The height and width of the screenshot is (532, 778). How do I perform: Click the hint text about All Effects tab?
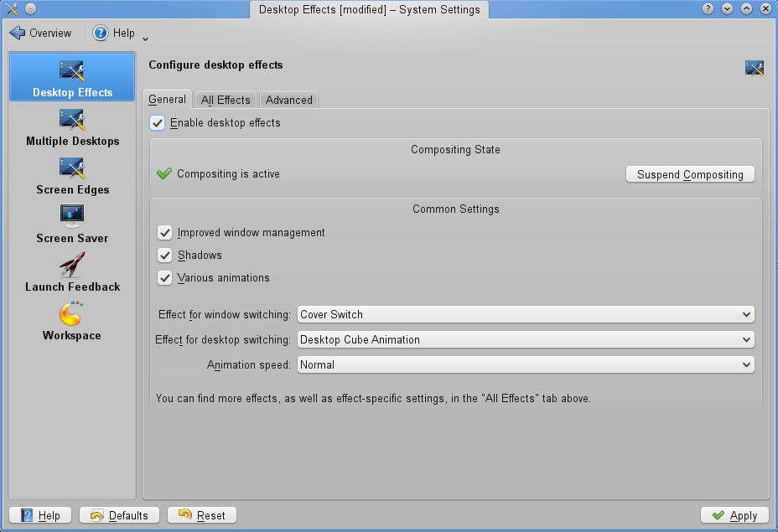[373, 399]
